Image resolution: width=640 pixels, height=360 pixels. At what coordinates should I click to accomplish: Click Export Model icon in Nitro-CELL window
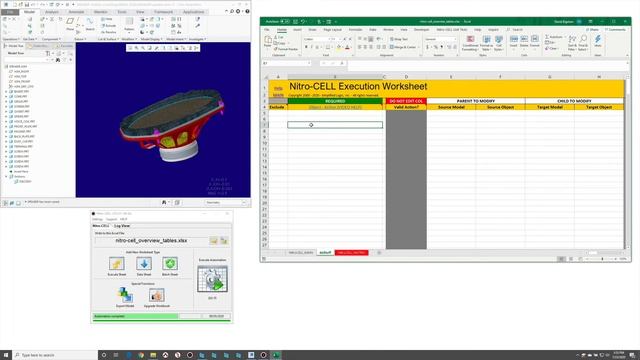125,295
